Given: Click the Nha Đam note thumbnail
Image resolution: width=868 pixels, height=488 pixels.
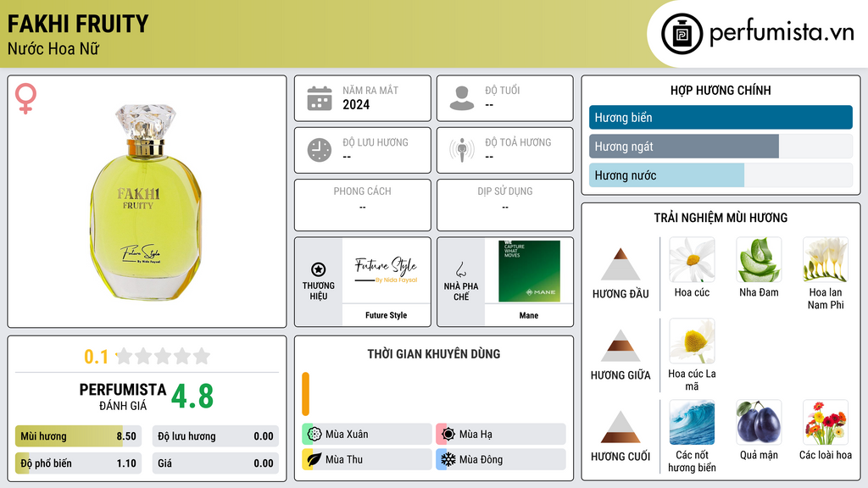Looking at the screenshot, I should coord(759,260).
